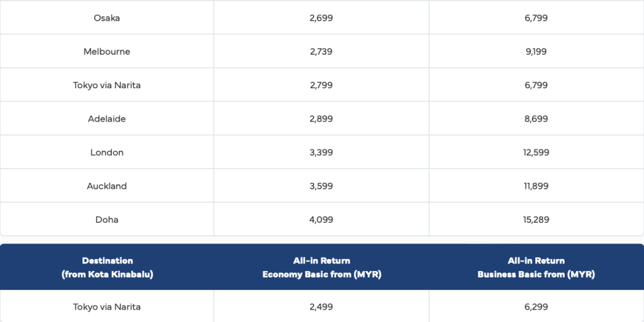Click Doha's business fare 15,289
This screenshot has height=322, width=644.
pyautogui.click(x=536, y=220)
